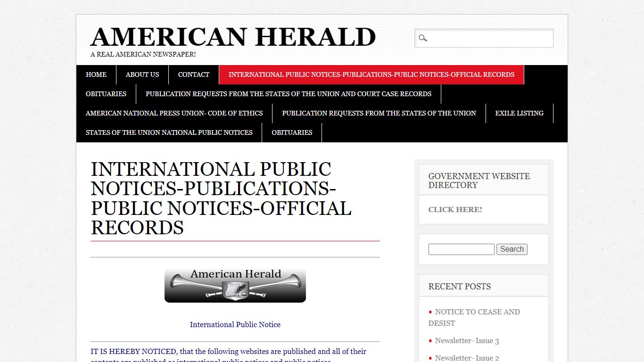
Task: Open American National Press Union Code of Ethics
Action: [x=174, y=113]
